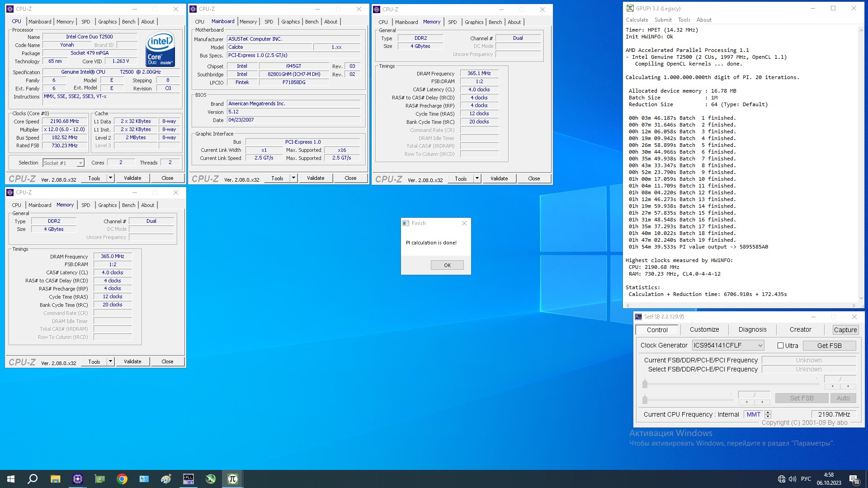Switch to Customize tab in SetFSB

[704, 330]
